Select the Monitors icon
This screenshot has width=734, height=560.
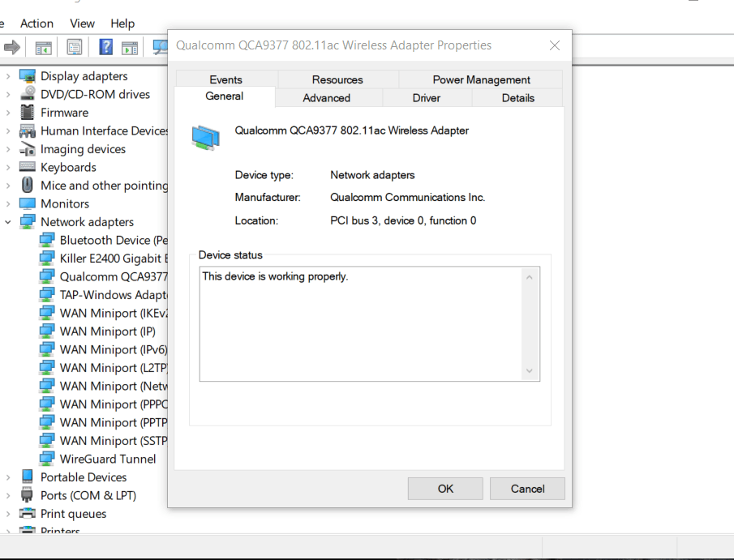coord(27,203)
